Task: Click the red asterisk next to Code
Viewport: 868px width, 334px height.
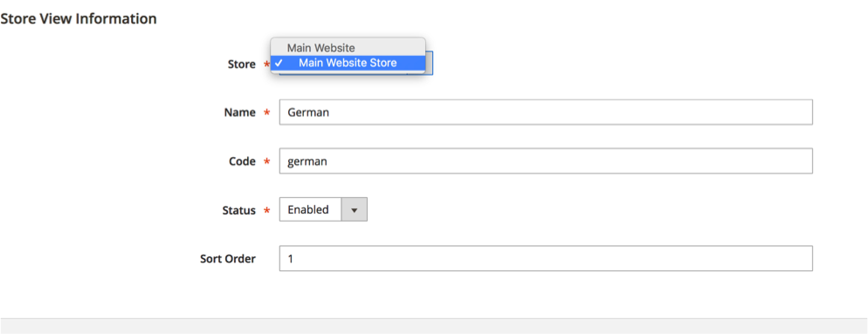Action: [x=267, y=161]
